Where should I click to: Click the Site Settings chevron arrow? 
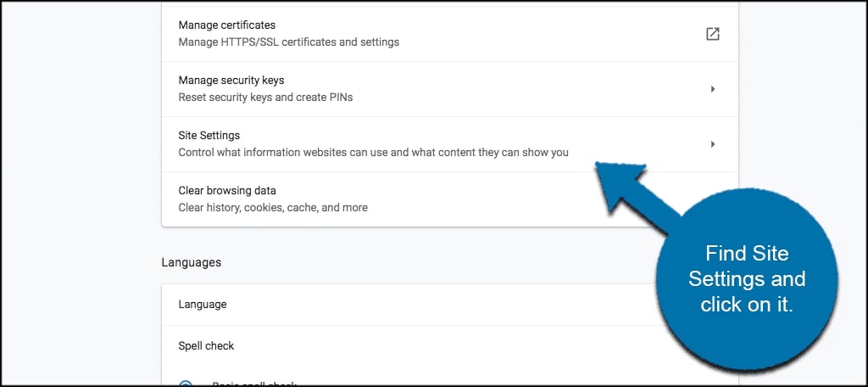713,144
